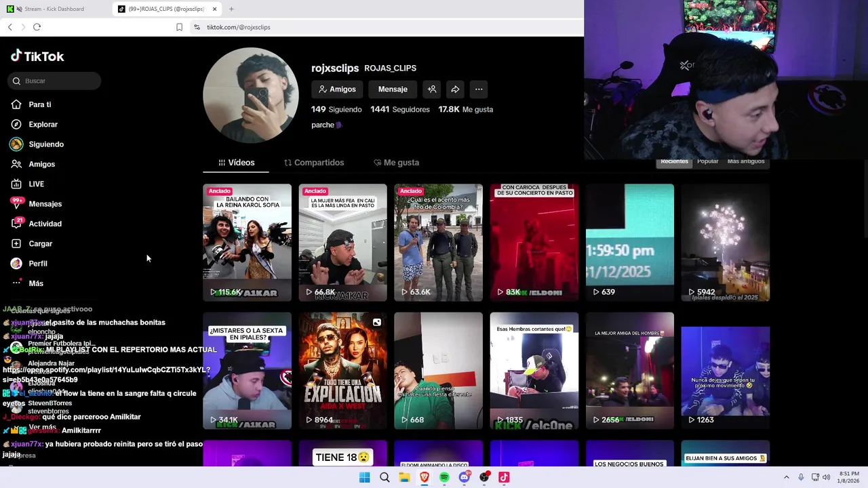Open the Colombia accent pinned video
The image size is (868, 488).
coord(438,243)
